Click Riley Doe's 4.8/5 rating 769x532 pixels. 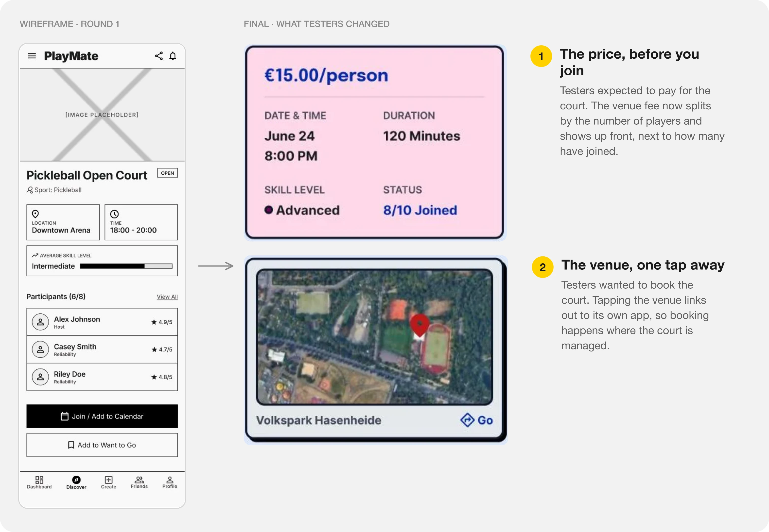click(162, 377)
